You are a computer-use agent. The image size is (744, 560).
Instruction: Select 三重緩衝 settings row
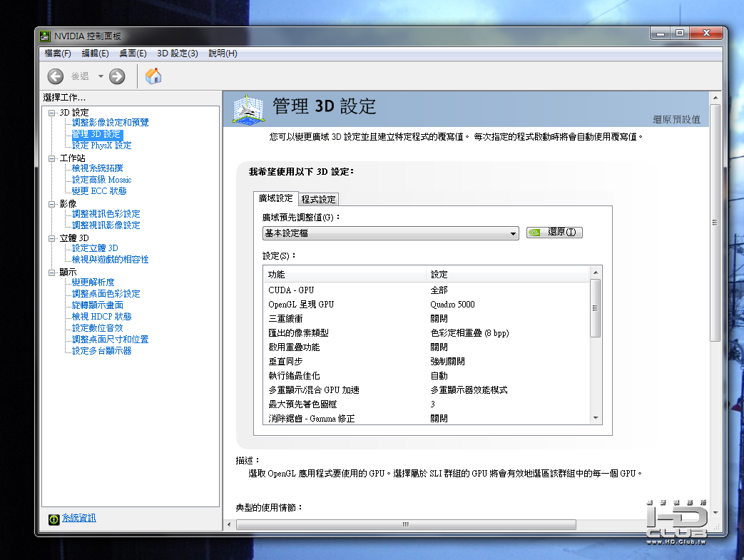[x=427, y=318]
